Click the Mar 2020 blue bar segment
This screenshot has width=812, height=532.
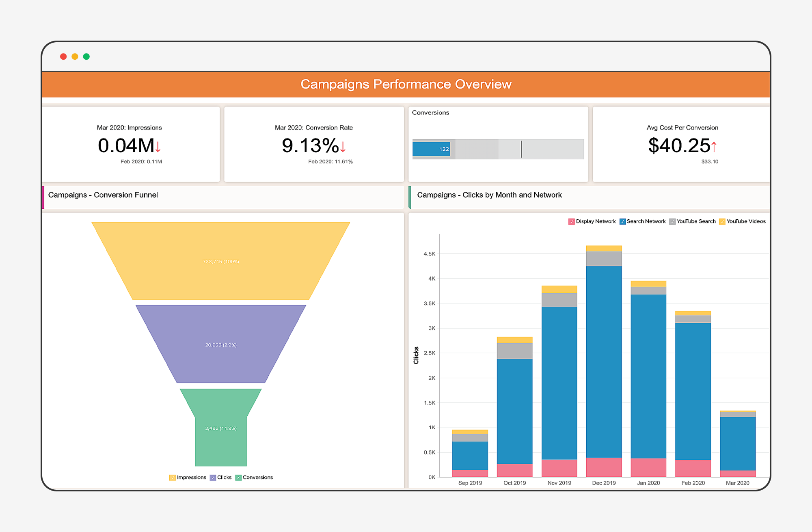coord(738,444)
